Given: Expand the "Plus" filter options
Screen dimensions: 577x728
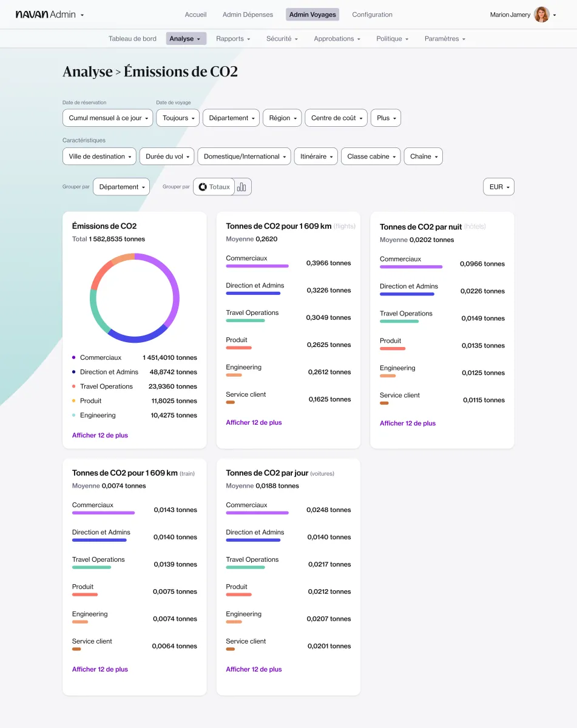Looking at the screenshot, I should click(385, 118).
